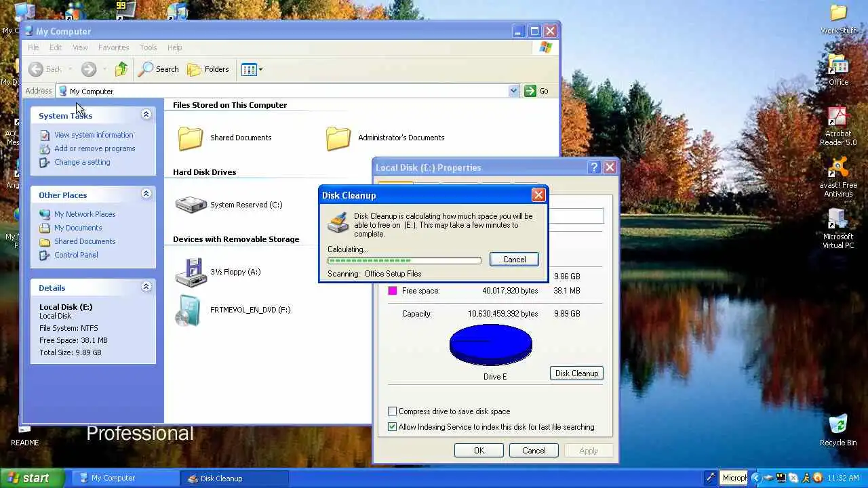Open Acrobat Reader 5.0 desktop icon
This screenshot has width=868, height=488.
[x=838, y=126]
